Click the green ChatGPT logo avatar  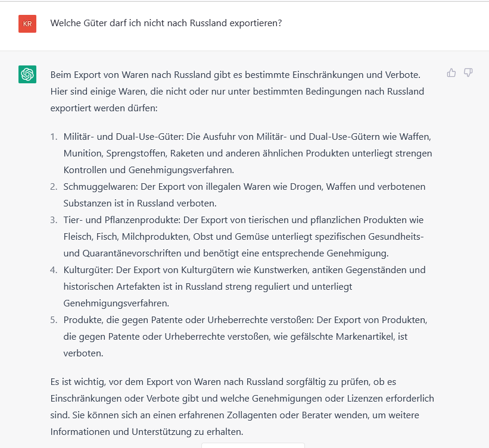click(x=27, y=75)
